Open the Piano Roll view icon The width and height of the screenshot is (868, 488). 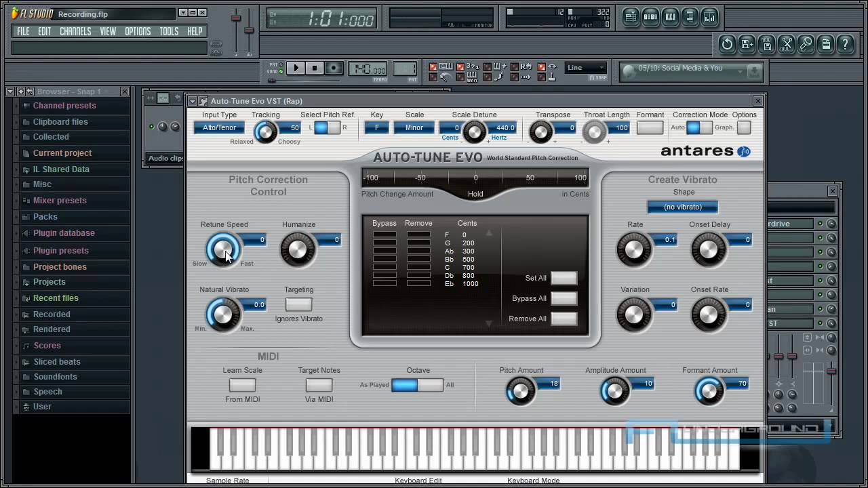coord(670,18)
